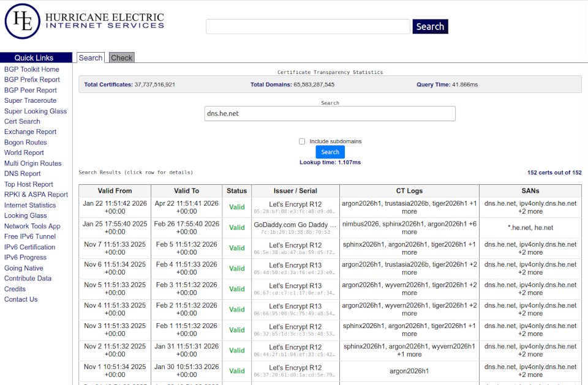This screenshot has height=385, width=588.
Task: Open Credits link
Action: click(15, 289)
